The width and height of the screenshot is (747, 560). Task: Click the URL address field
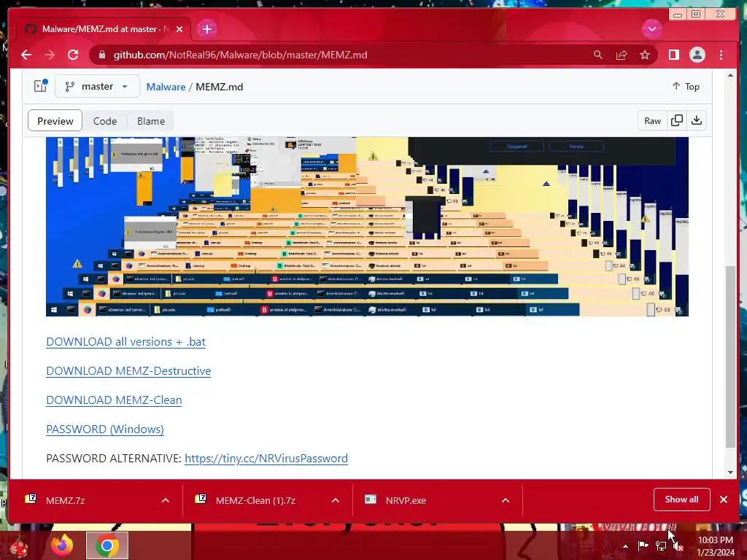tap(240, 55)
